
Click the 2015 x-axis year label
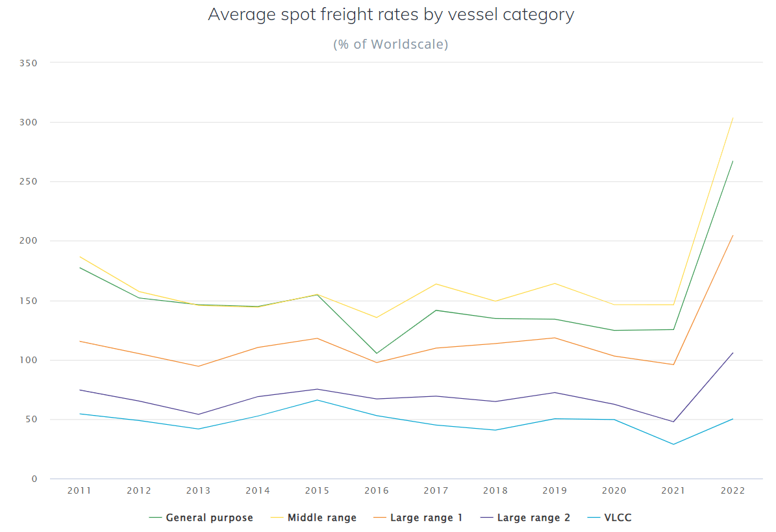pyautogui.click(x=318, y=490)
